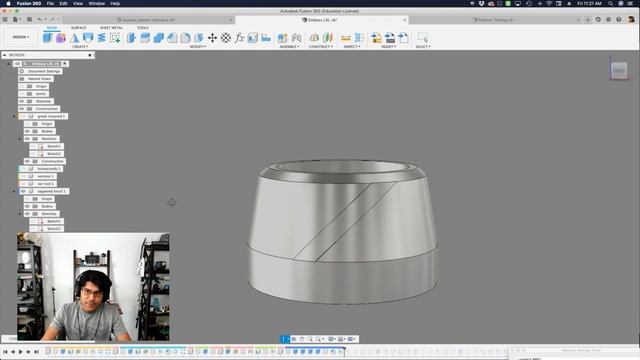Open the CONSTRUCT dropdown menu
640x360 pixels.
click(x=321, y=47)
